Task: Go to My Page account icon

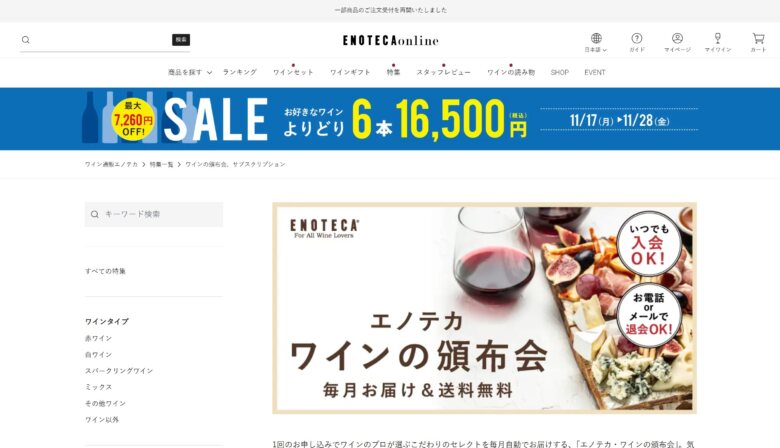Action: tap(677, 38)
